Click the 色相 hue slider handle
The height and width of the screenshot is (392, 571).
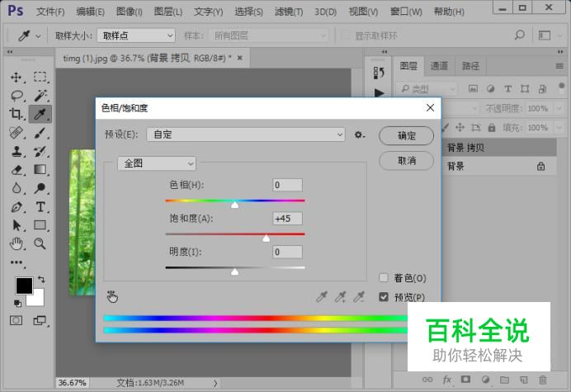click(x=235, y=205)
